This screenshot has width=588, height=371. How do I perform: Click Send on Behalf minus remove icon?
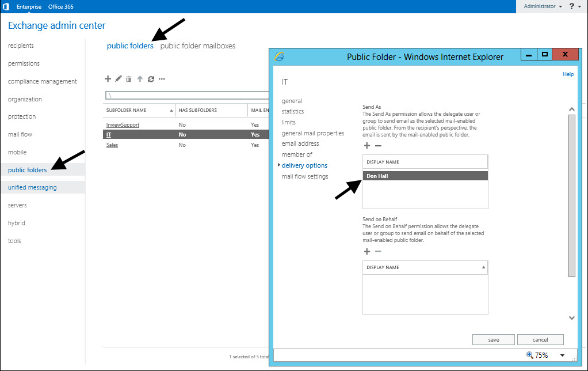click(378, 251)
